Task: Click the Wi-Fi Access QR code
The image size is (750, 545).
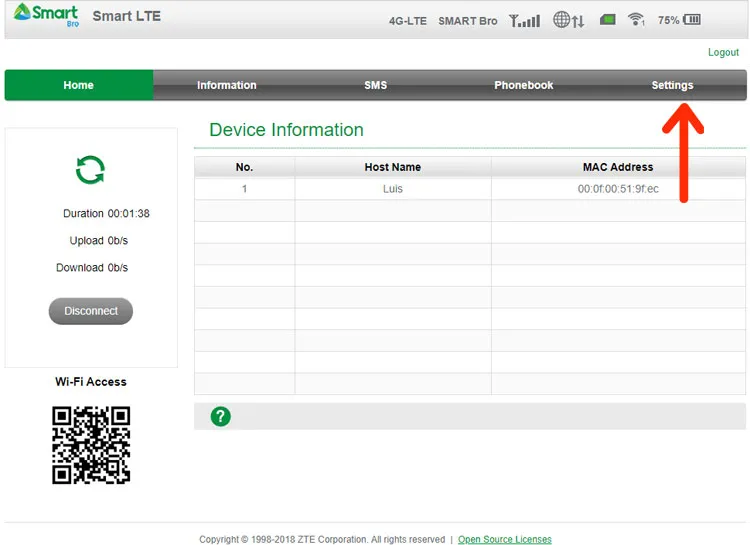Action: click(91, 445)
